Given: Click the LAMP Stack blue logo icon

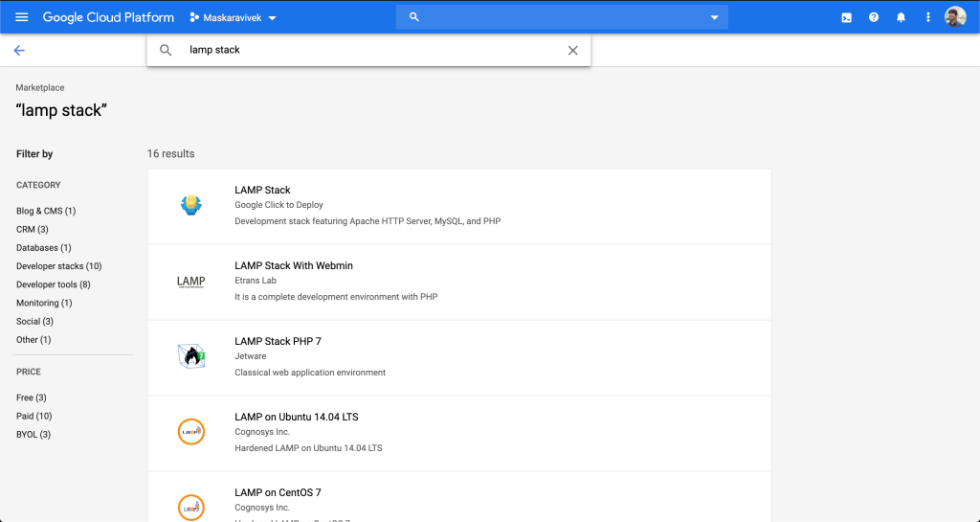Looking at the screenshot, I should click(x=191, y=205).
